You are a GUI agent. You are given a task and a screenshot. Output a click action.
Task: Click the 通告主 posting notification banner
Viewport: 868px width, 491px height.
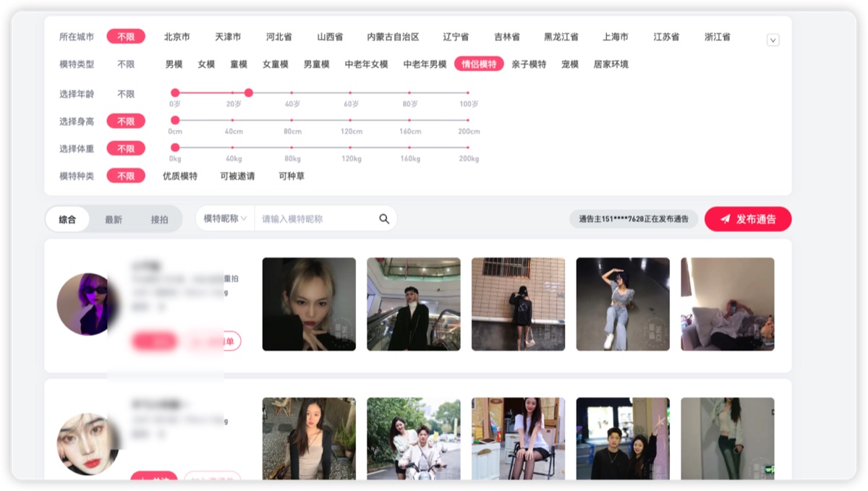pos(634,219)
